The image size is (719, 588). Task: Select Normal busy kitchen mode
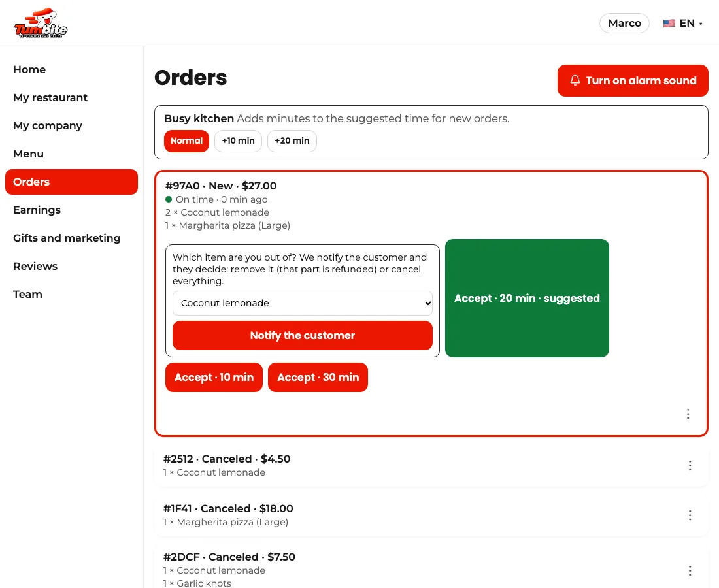187,140
